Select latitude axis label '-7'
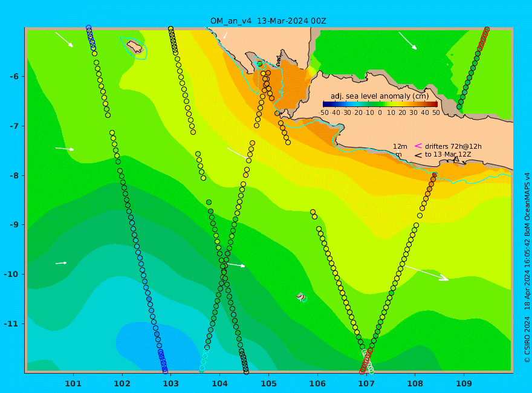This screenshot has height=393, width=532. 15,126
